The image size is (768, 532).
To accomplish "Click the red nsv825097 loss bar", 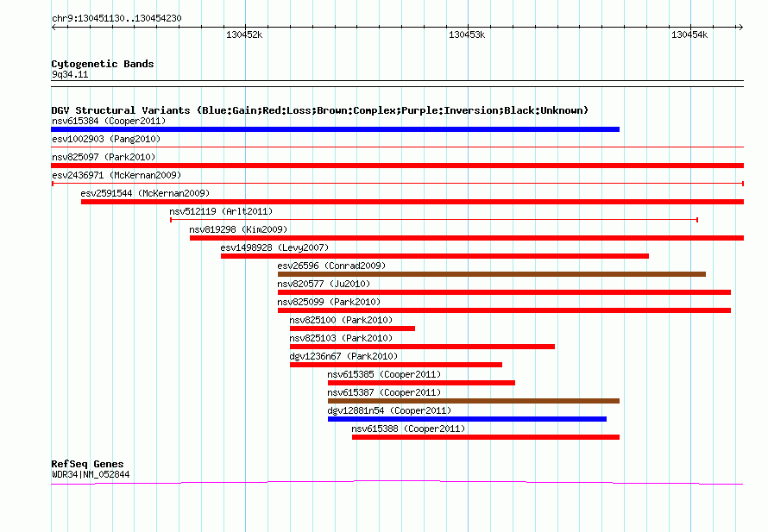I will [397, 166].
